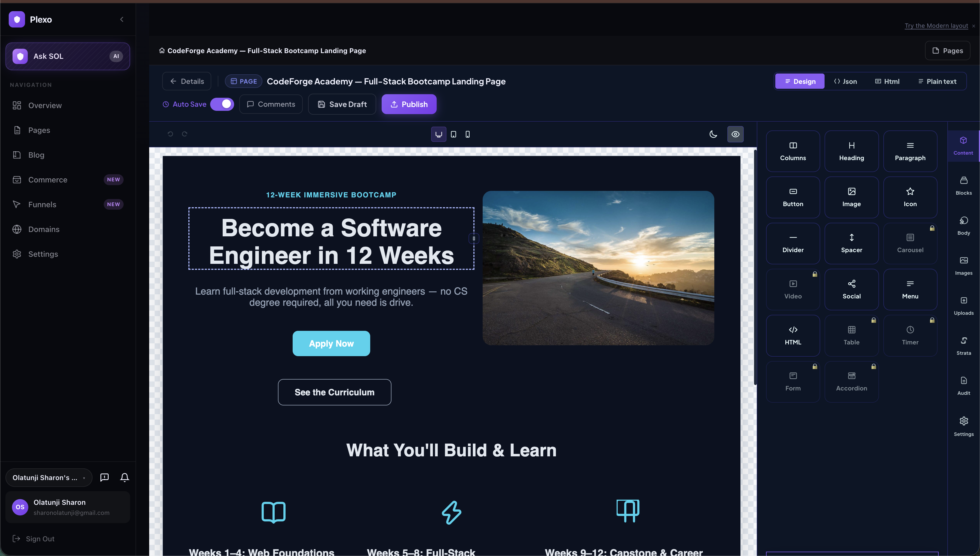
Task: Add a Divider content element
Action: click(792, 244)
